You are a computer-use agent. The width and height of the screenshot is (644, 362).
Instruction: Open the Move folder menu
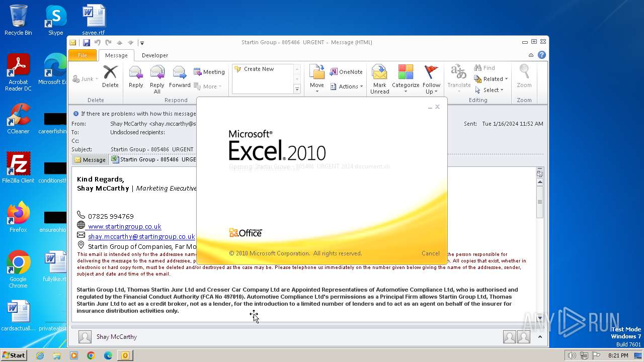[x=317, y=79]
